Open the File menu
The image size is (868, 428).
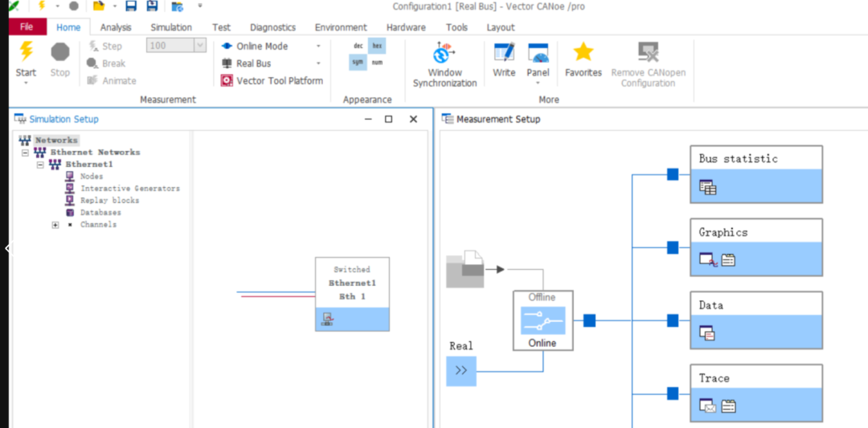point(26,27)
